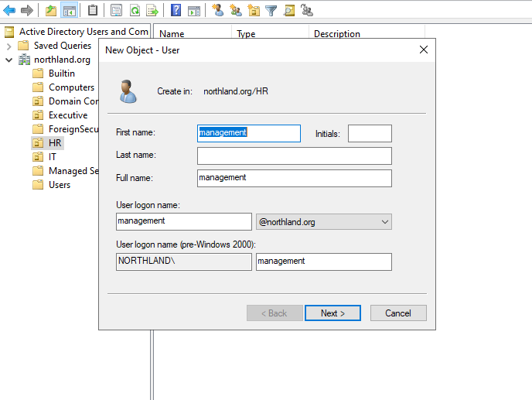Click the Initials text box
This screenshot has height=400, width=532.
click(x=370, y=134)
